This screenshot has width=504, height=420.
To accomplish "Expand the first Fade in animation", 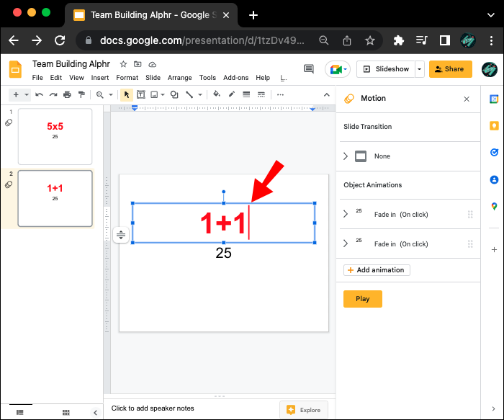I will pos(346,214).
